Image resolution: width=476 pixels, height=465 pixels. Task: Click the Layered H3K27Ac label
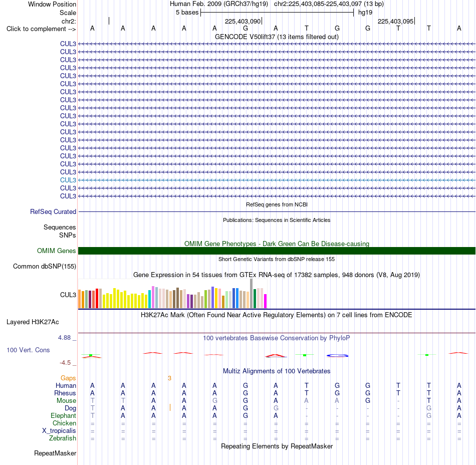point(33,322)
